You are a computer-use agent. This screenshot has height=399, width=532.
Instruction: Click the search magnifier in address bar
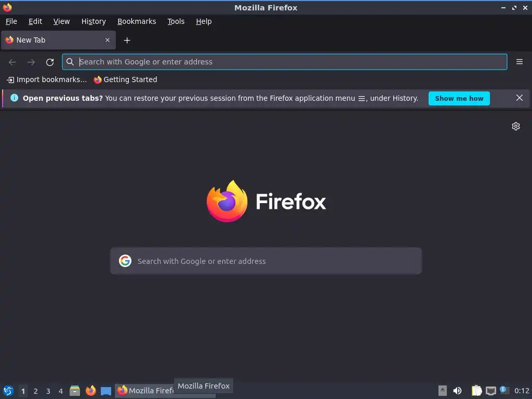pyautogui.click(x=70, y=62)
